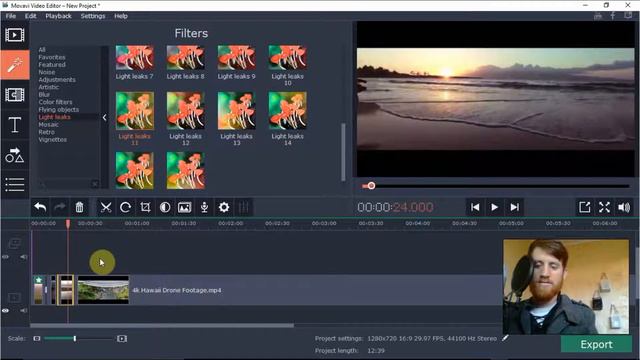Open Clip properties gear icon
Image resolution: width=640 pixels, height=360 pixels.
[224, 207]
